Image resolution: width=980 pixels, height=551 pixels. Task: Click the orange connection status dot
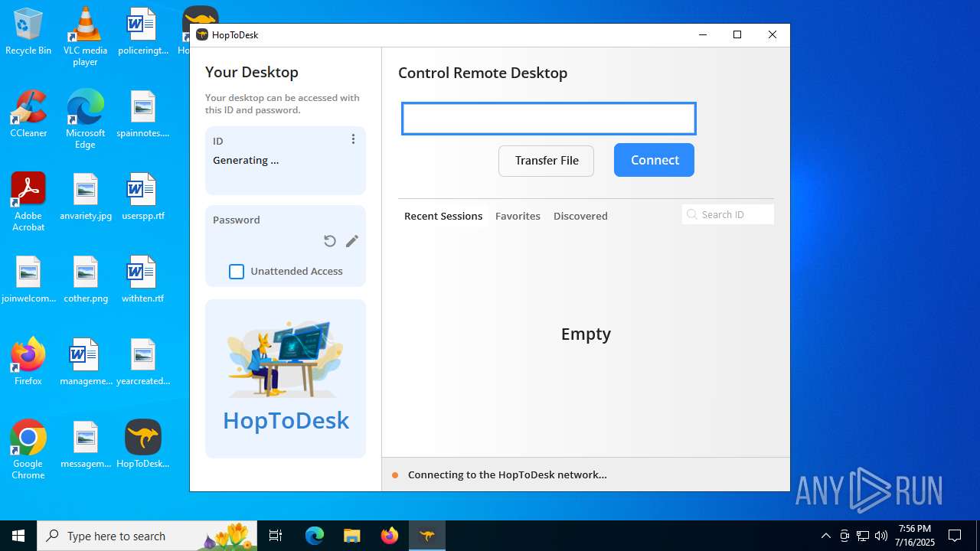coord(395,475)
